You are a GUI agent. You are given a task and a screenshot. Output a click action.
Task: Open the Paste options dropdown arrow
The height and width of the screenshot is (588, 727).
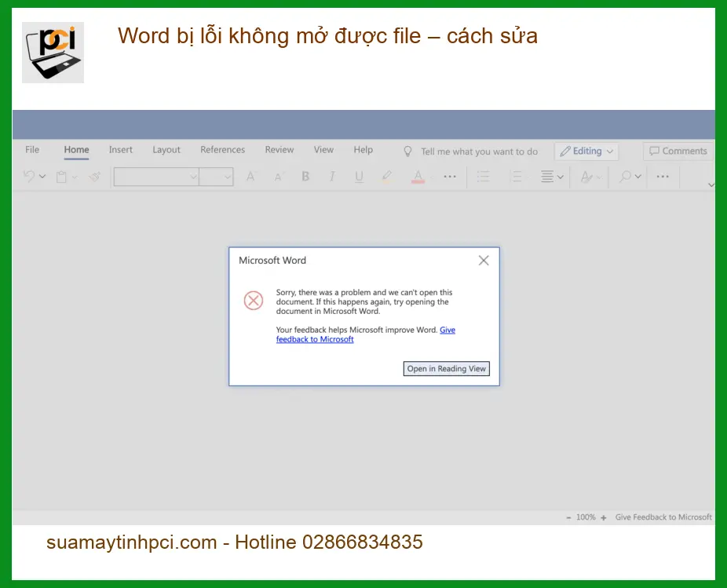75,177
